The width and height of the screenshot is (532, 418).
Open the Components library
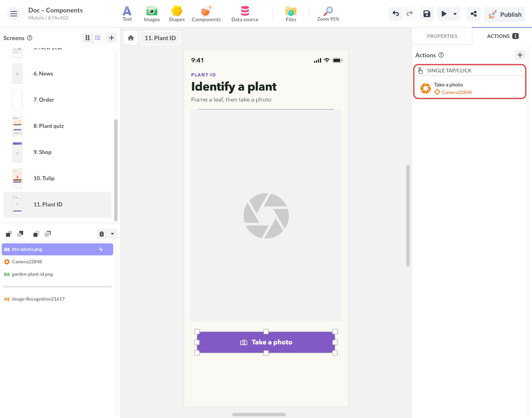tap(206, 14)
